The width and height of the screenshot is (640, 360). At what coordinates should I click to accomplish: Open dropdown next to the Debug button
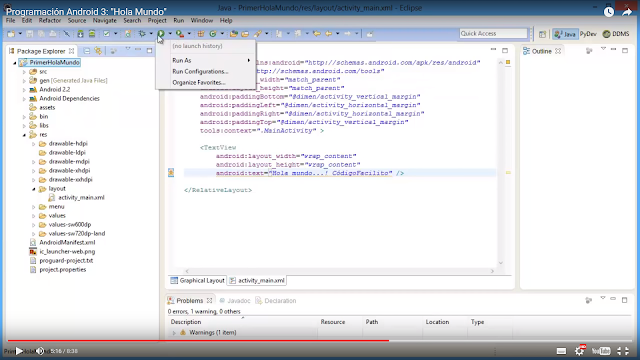(x=151, y=34)
